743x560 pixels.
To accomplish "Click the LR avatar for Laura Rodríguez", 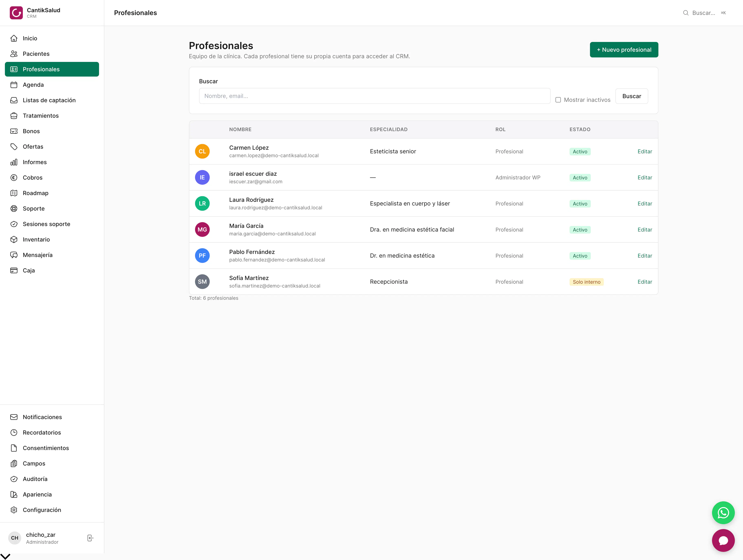I will tap(202, 203).
